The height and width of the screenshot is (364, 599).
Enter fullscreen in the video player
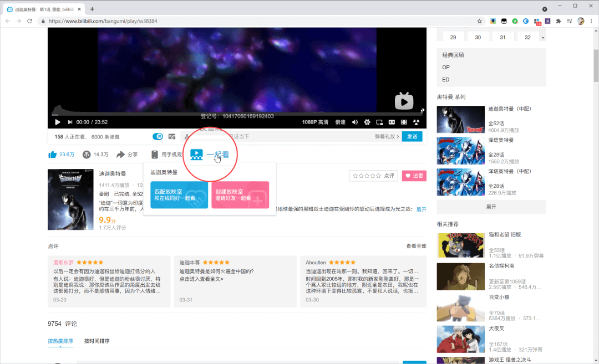coord(416,122)
